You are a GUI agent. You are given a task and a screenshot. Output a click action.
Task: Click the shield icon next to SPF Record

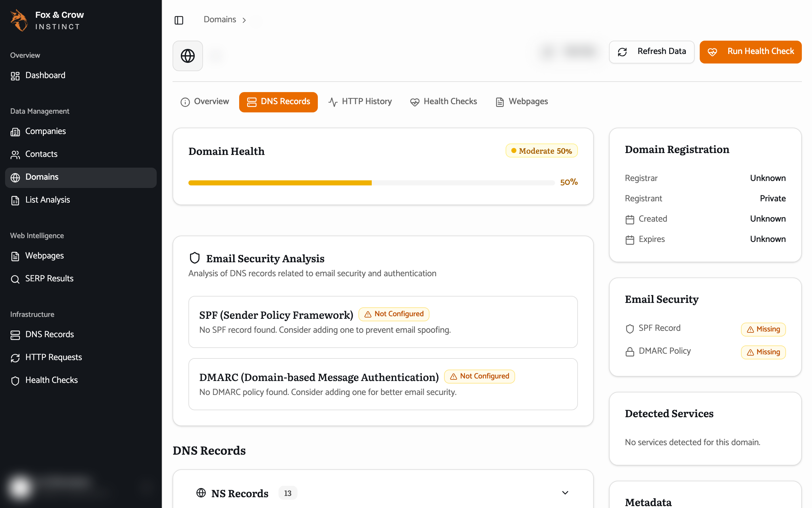630,329
